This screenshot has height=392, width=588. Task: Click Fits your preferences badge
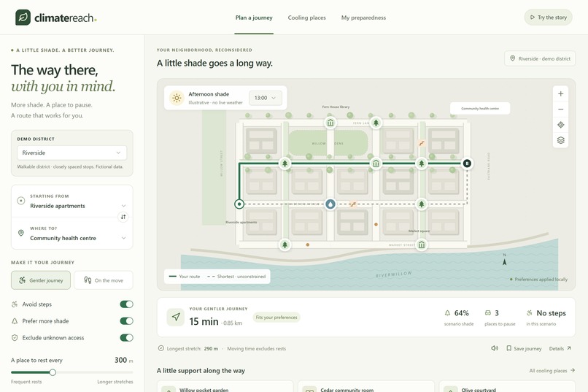(276, 318)
